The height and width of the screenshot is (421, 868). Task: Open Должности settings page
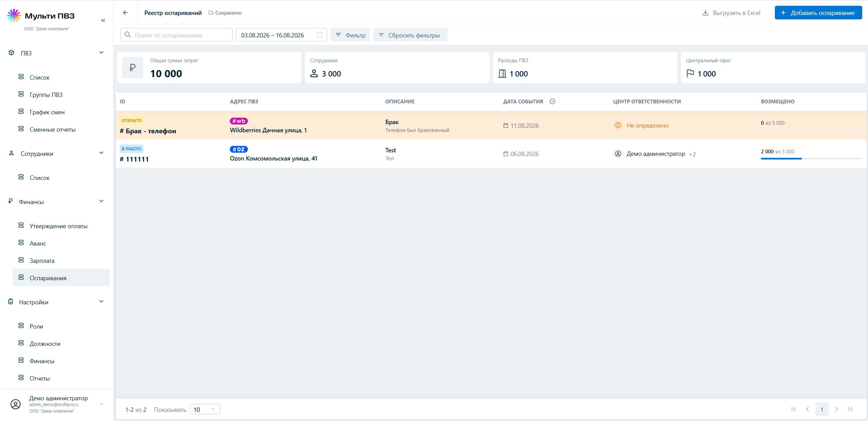(61, 343)
